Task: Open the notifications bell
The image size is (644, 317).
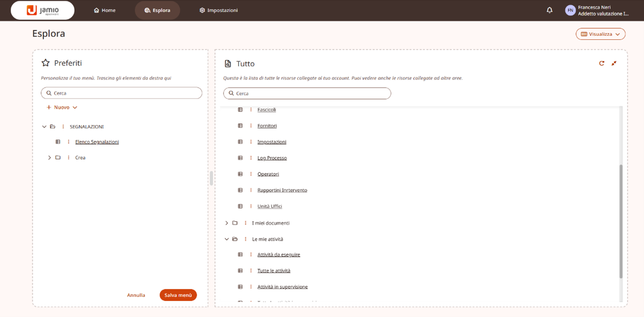Action: point(549,10)
